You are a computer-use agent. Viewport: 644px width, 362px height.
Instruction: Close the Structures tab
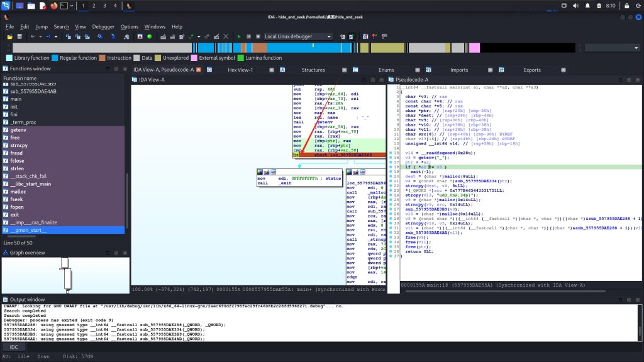[x=344, y=70]
